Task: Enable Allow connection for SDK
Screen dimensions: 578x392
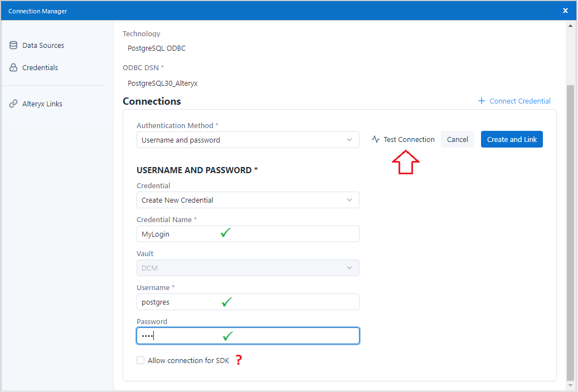Action: (140, 360)
